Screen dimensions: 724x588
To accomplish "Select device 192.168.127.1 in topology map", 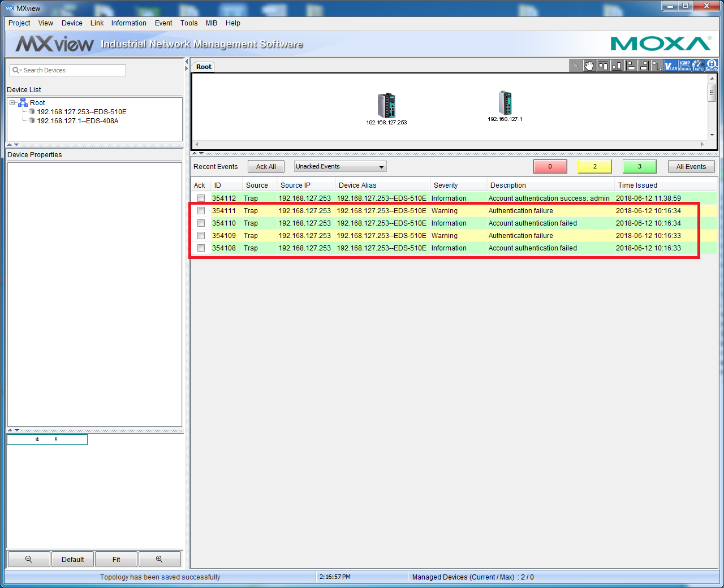I will 505,103.
